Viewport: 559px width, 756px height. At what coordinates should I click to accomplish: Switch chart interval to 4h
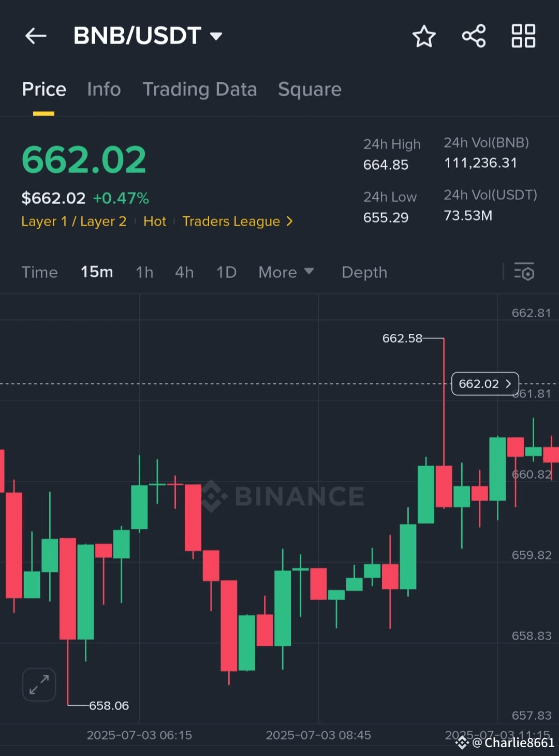click(184, 272)
